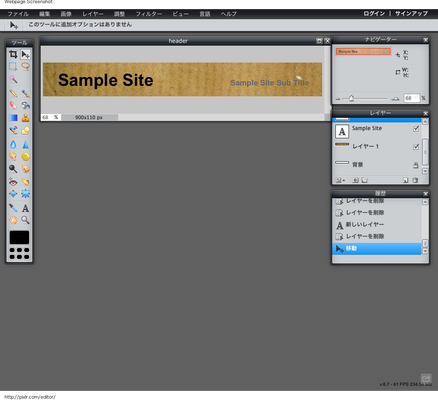Select the Spot Heal bandage tool
438x400 pixels.
point(25,182)
